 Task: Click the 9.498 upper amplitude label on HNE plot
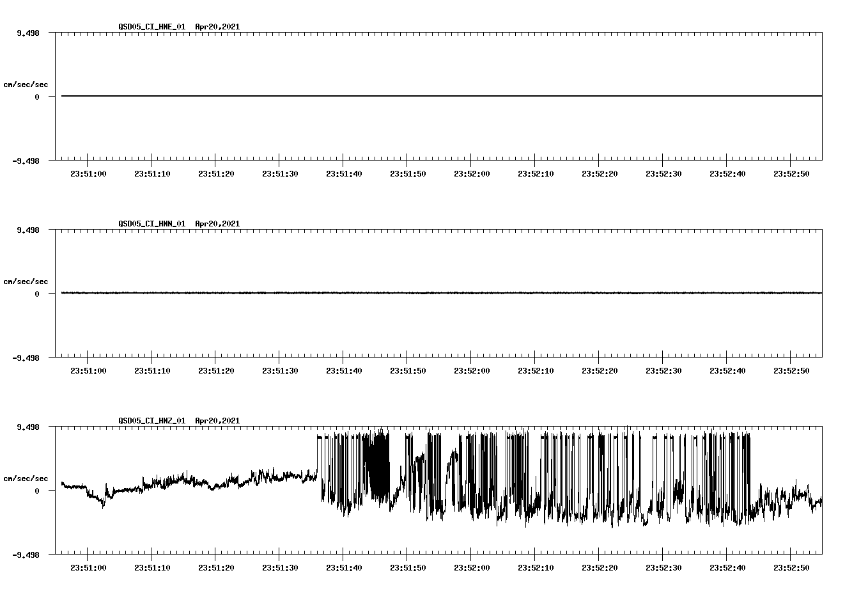28,32
